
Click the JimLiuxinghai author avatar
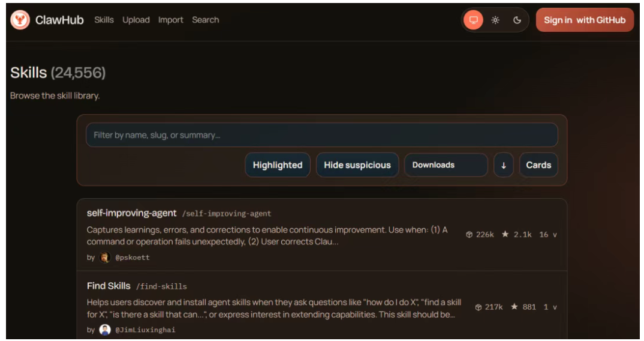pyautogui.click(x=105, y=330)
